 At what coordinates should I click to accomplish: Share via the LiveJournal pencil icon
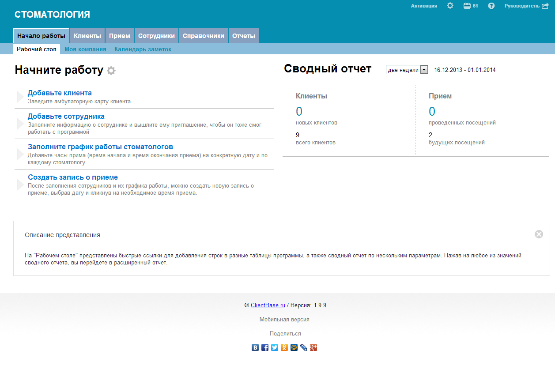pos(304,347)
